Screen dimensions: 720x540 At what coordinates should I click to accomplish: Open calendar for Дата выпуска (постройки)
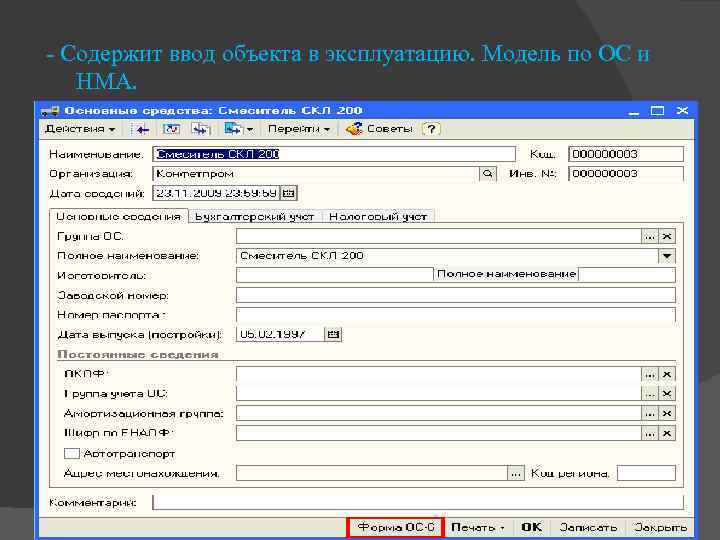click(x=333, y=334)
